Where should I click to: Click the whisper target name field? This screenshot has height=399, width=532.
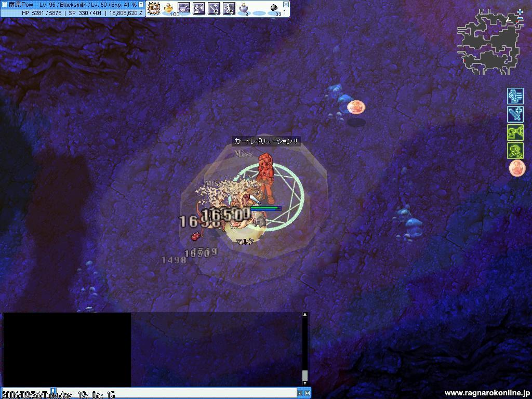click(x=26, y=393)
